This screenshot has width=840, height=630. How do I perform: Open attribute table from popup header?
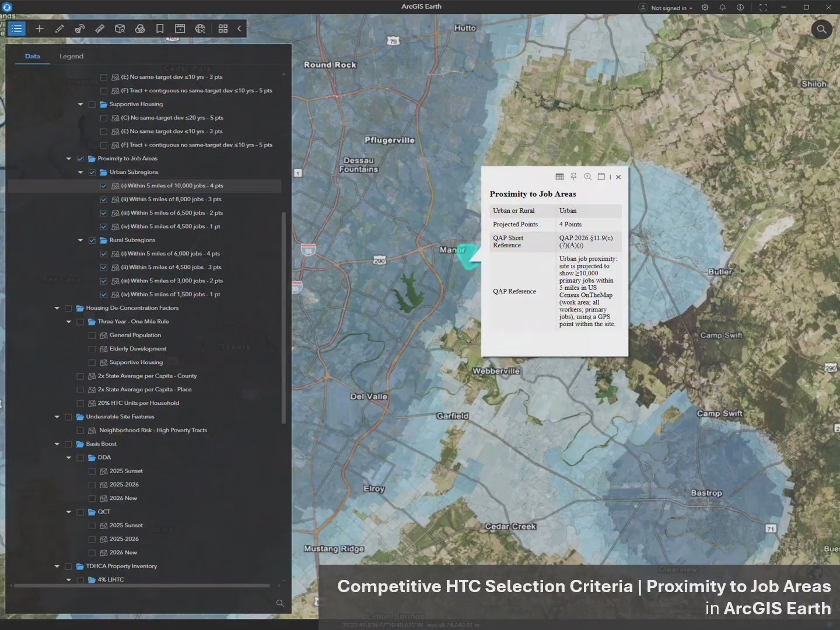pyautogui.click(x=559, y=177)
